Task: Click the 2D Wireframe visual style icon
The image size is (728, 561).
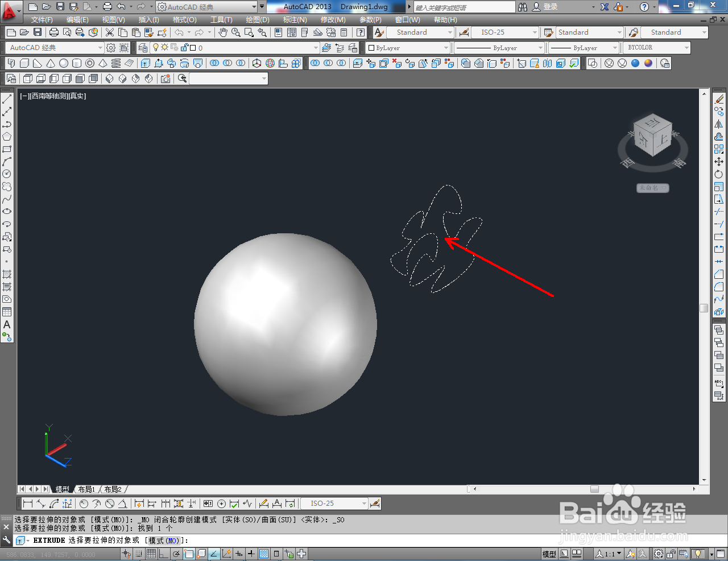Action: click(x=593, y=63)
